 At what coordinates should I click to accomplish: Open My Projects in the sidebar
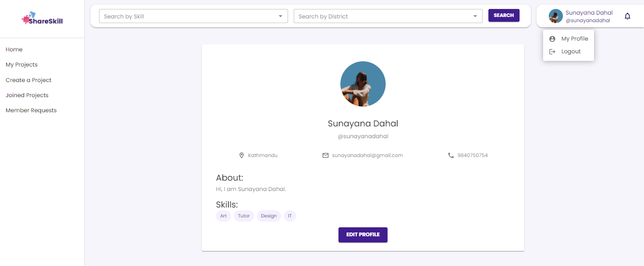point(22,65)
